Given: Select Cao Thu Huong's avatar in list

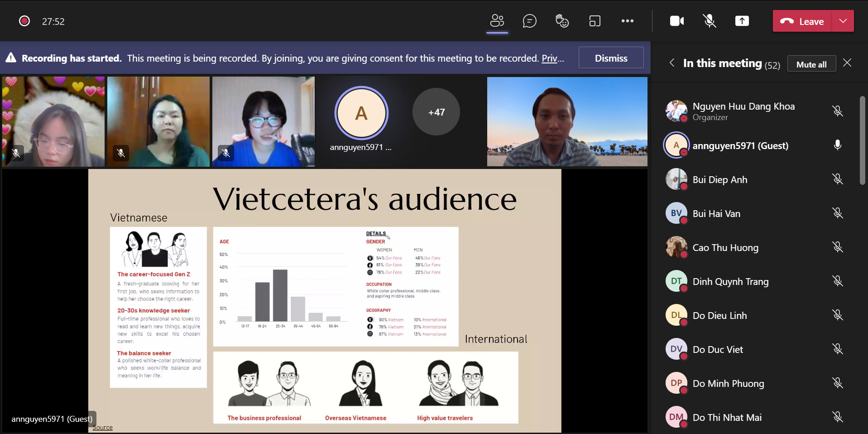Looking at the screenshot, I should click(x=676, y=247).
